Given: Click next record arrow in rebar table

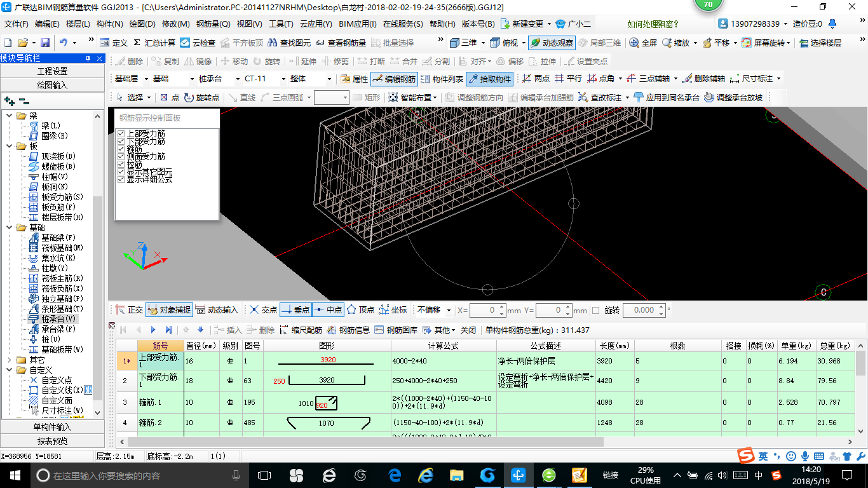Looking at the screenshot, I should pos(153,330).
